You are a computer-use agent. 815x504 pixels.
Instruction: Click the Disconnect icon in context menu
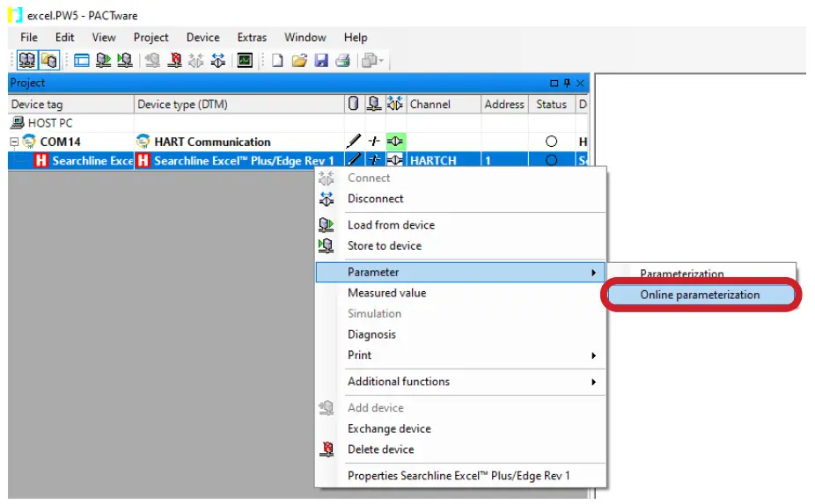tap(327, 199)
